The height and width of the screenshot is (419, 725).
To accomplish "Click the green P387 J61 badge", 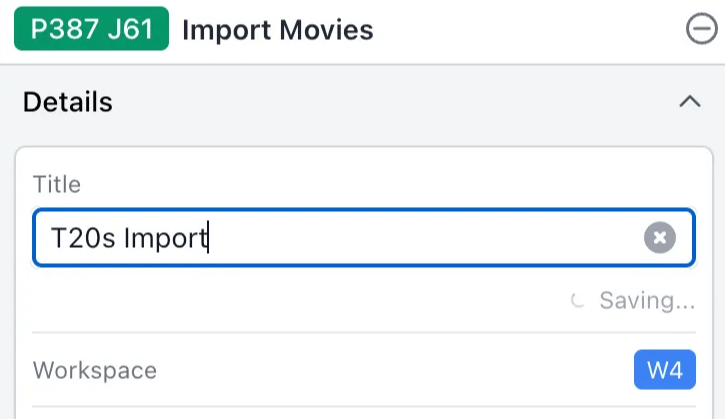I will coord(91,30).
